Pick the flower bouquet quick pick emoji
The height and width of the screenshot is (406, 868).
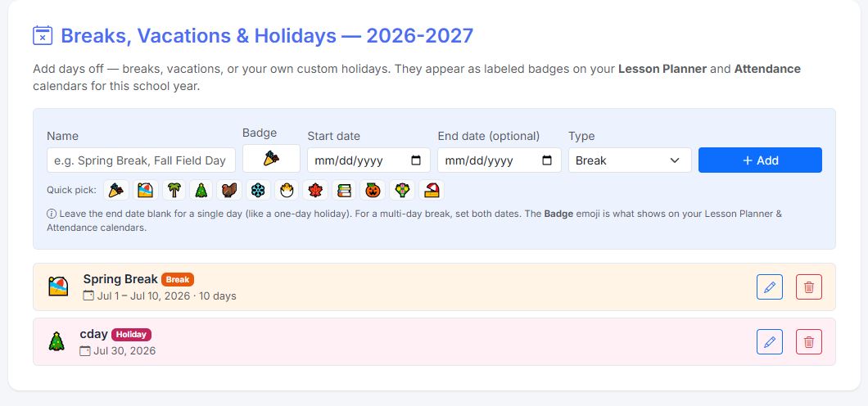[402, 191]
